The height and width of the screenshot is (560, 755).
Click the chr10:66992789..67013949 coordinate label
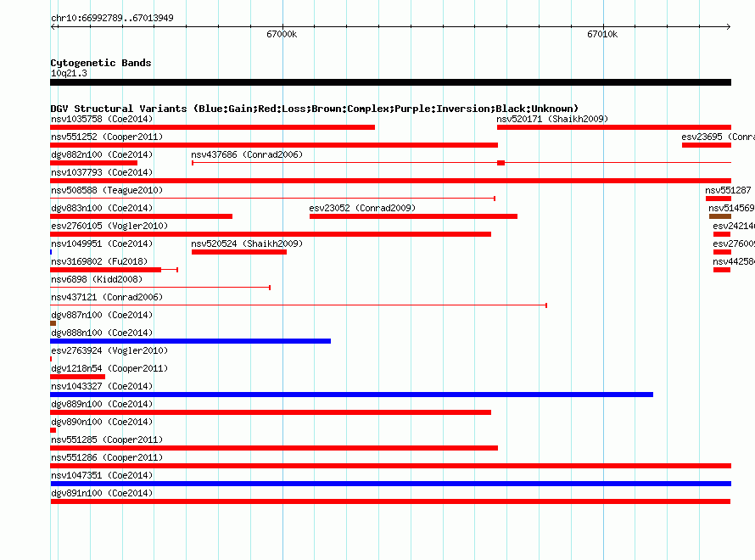(112, 18)
